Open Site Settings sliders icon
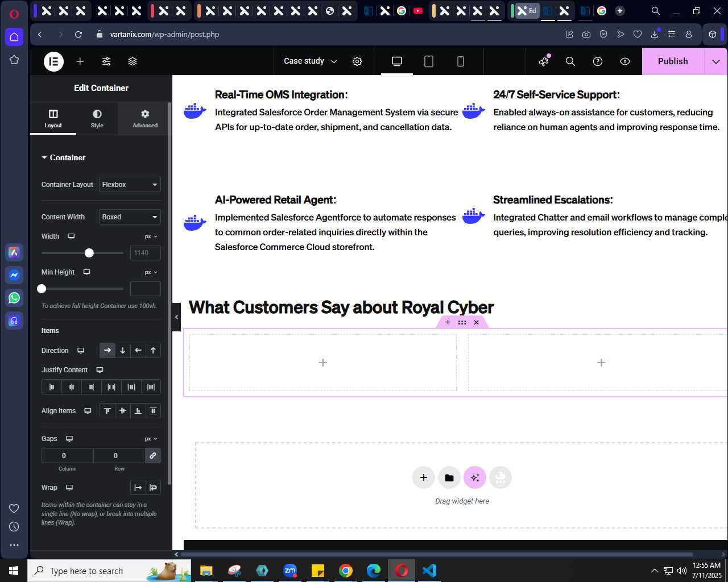 click(x=106, y=61)
